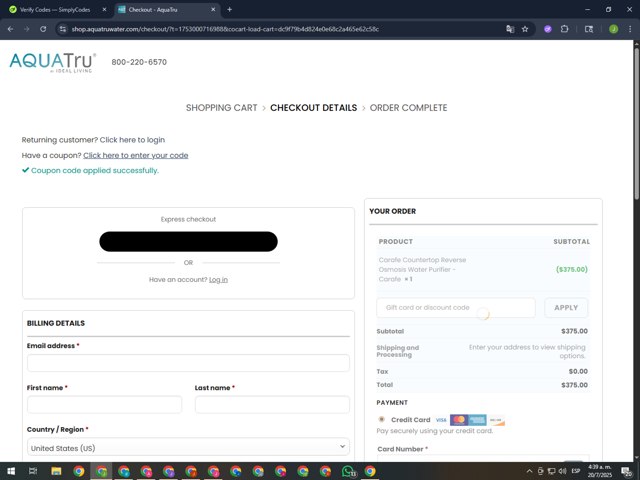Open the side panel icon in toolbar
Image resolution: width=640 pixels, height=480 pixels.
coord(589,29)
